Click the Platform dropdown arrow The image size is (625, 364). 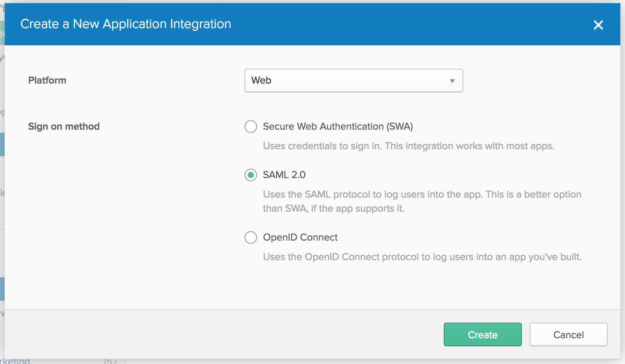[x=452, y=81]
